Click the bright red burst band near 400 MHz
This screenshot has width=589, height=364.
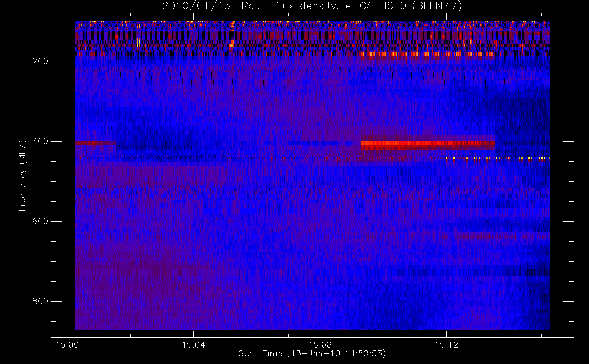click(x=428, y=143)
